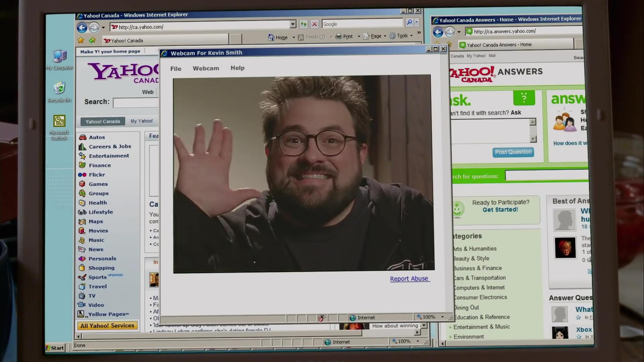Click the All Yahoo! Services button
The image size is (644, 362).
tap(107, 325)
